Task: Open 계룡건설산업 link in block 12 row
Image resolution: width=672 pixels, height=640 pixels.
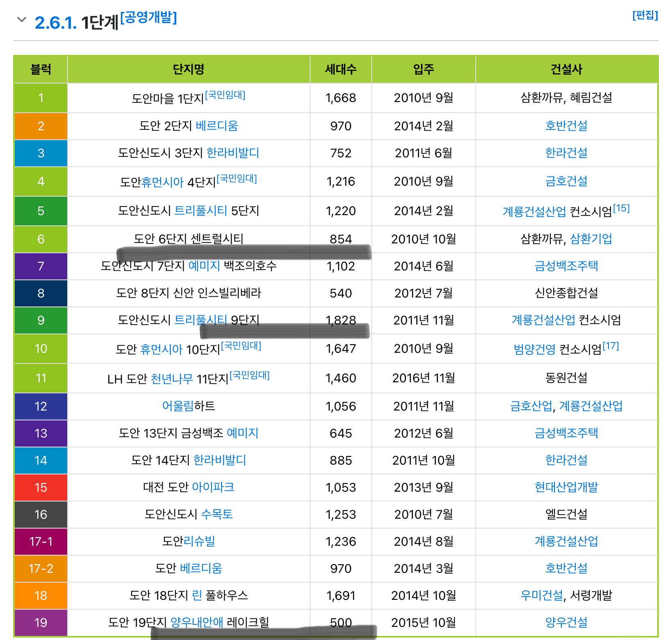Action: (591, 406)
